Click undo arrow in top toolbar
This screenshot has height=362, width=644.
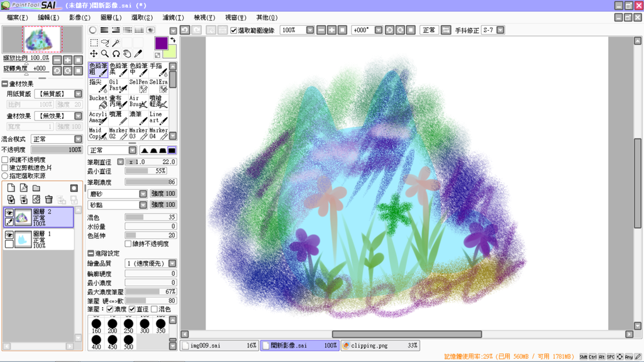(186, 30)
